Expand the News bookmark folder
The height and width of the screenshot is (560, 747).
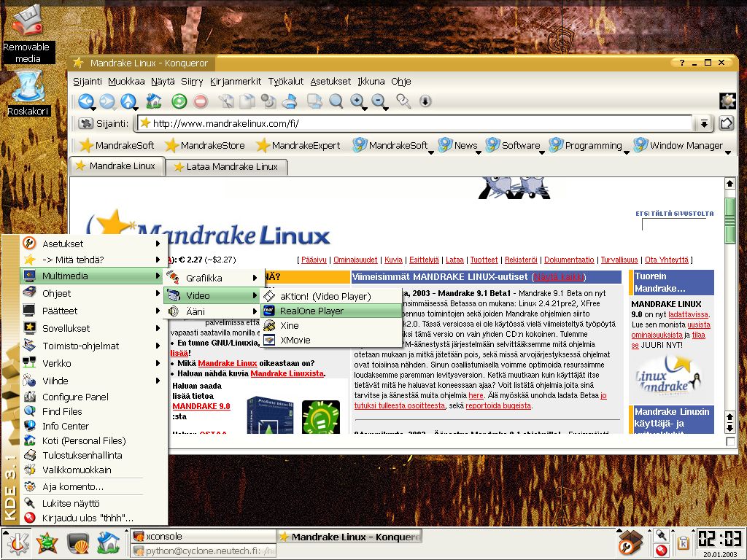(460, 146)
